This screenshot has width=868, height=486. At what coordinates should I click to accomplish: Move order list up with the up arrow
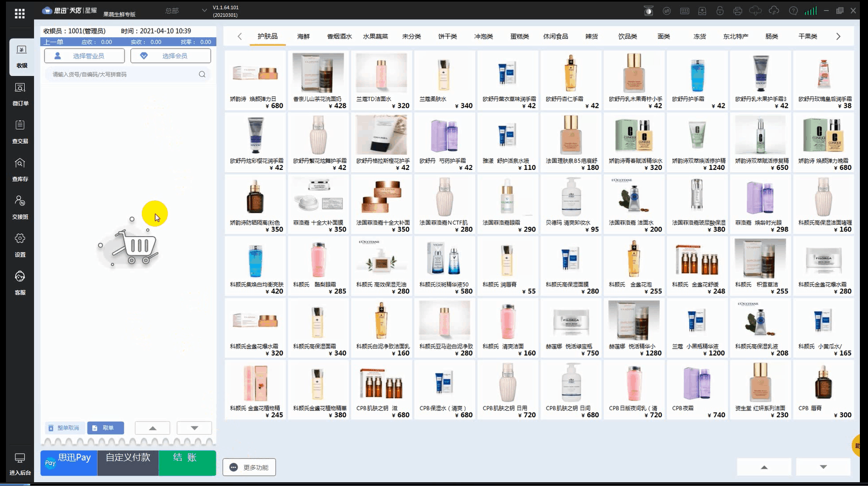pos(153,428)
